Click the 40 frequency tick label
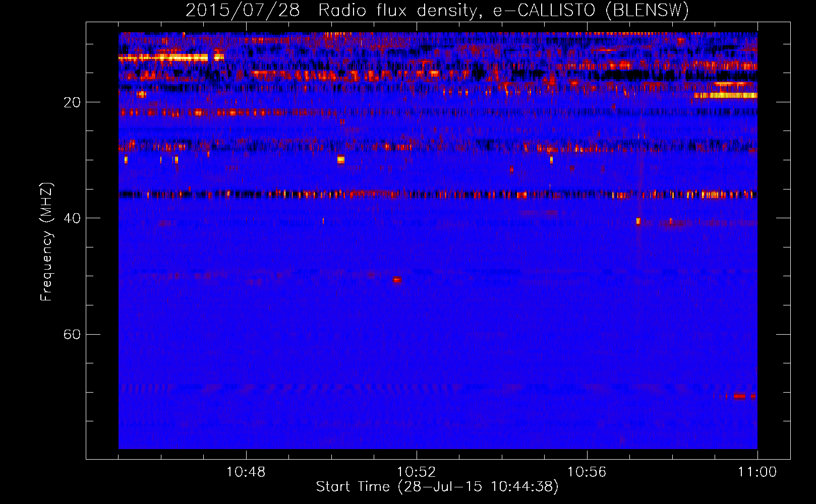Image resolution: width=816 pixels, height=504 pixels. (x=72, y=218)
